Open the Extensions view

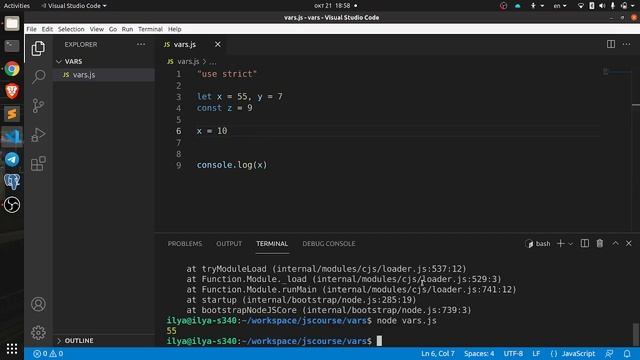[38, 164]
